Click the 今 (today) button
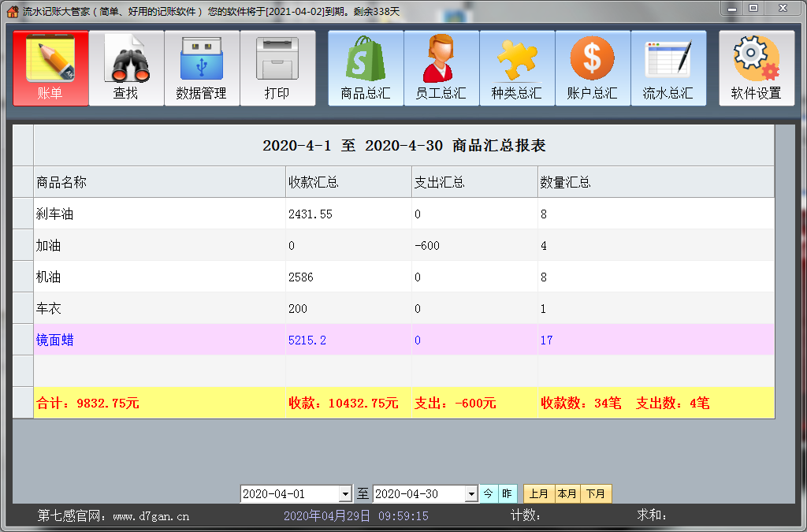Viewport: 807px width, 532px height. 488,493
